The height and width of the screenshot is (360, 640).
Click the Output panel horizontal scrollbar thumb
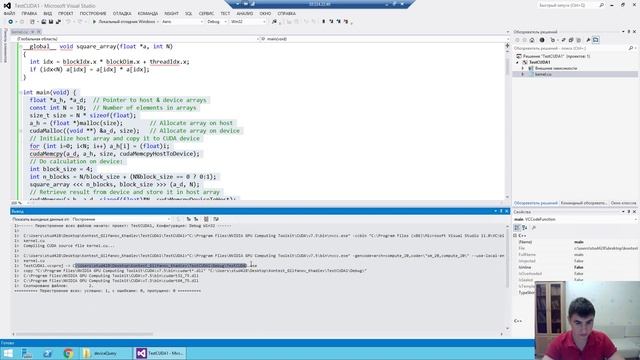pos(84,334)
